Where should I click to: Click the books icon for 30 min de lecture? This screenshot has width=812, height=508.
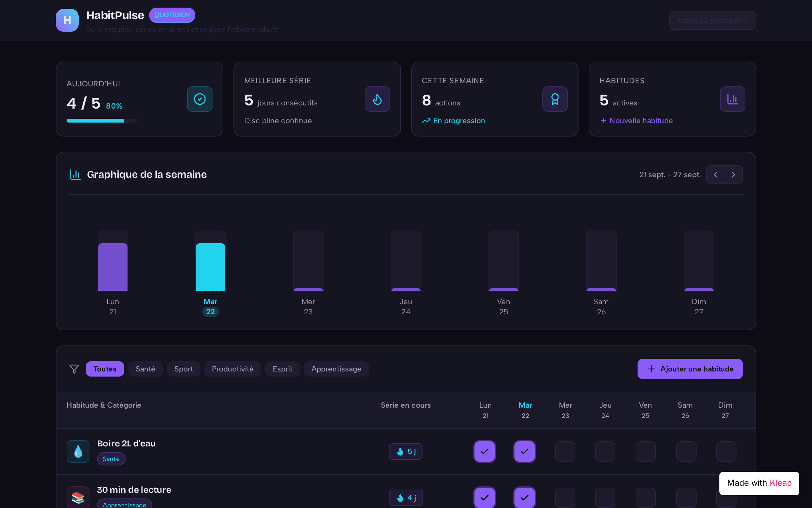pyautogui.click(x=78, y=498)
